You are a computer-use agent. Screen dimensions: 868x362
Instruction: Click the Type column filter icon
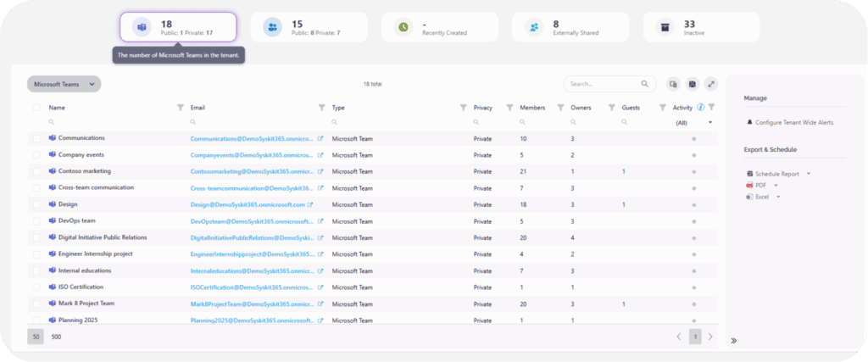click(464, 108)
